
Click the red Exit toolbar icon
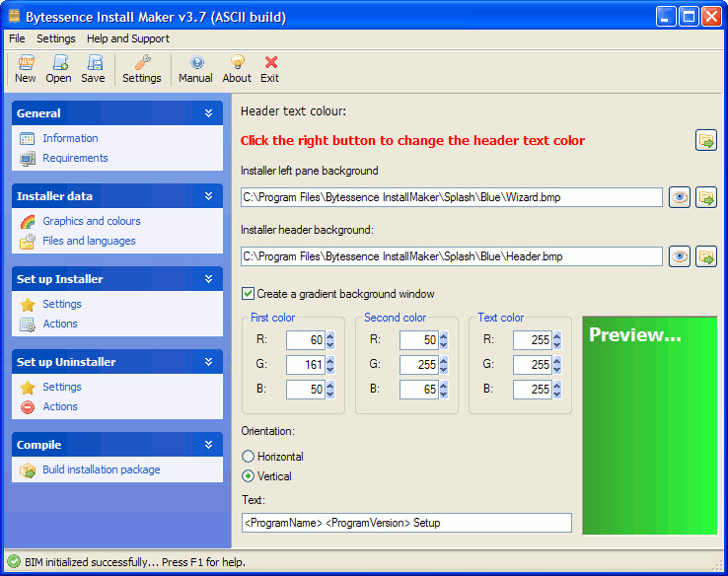click(x=270, y=62)
